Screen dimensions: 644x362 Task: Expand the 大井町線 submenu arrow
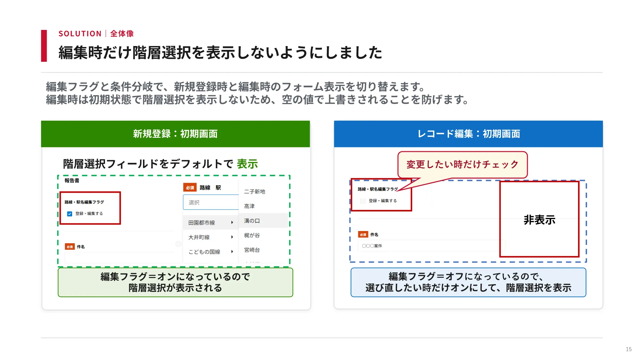(x=232, y=237)
